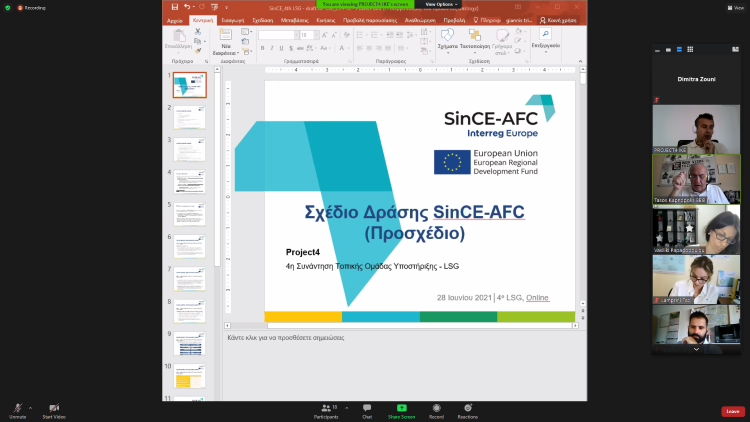Select slide 2 thumbnail in slide panel
The height and width of the screenshot is (422, 750).
click(x=188, y=118)
